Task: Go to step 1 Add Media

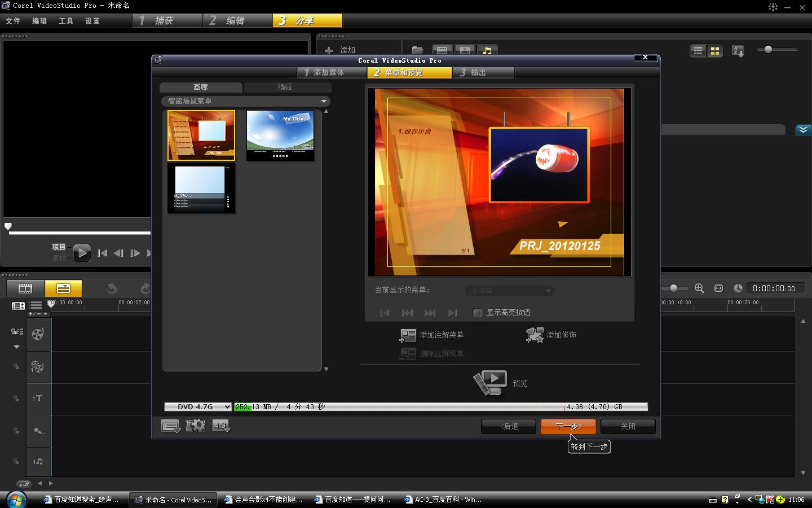Action: 332,73
